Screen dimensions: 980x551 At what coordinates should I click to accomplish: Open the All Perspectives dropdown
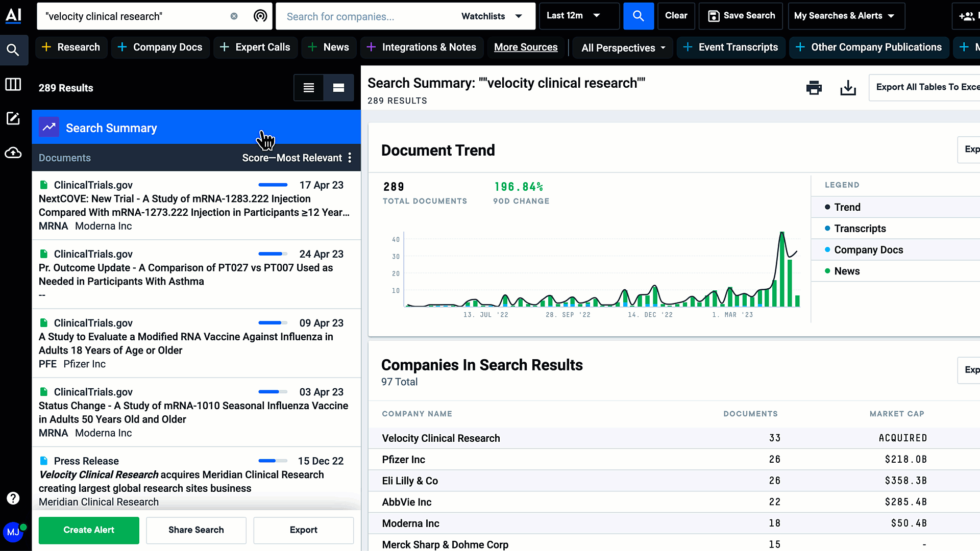tap(623, 48)
